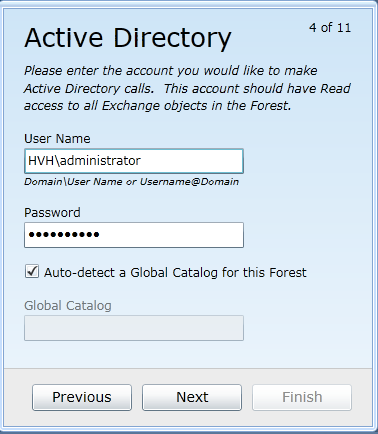Click the 'User Name' label
This screenshot has height=434, width=378.
click(x=57, y=139)
